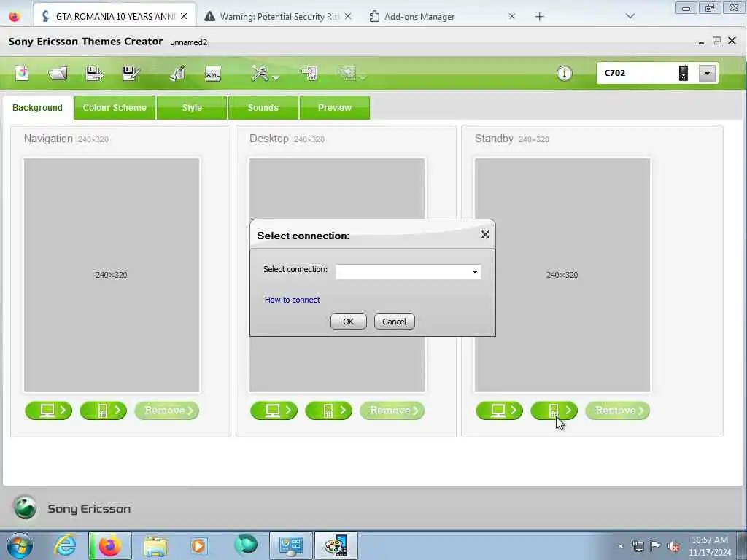This screenshot has width=747, height=560.
Task: Open the Action Center flag tray icon
Action: (x=656, y=546)
